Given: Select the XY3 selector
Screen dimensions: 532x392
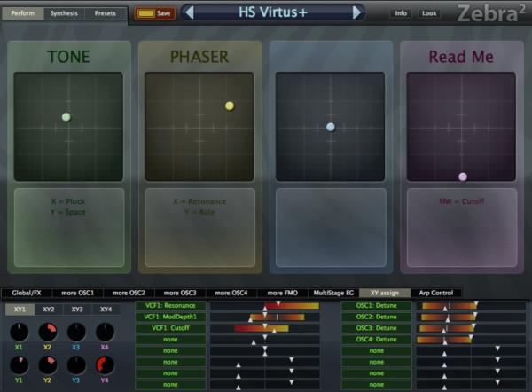Looking at the screenshot, I should pyautogui.click(x=77, y=310).
